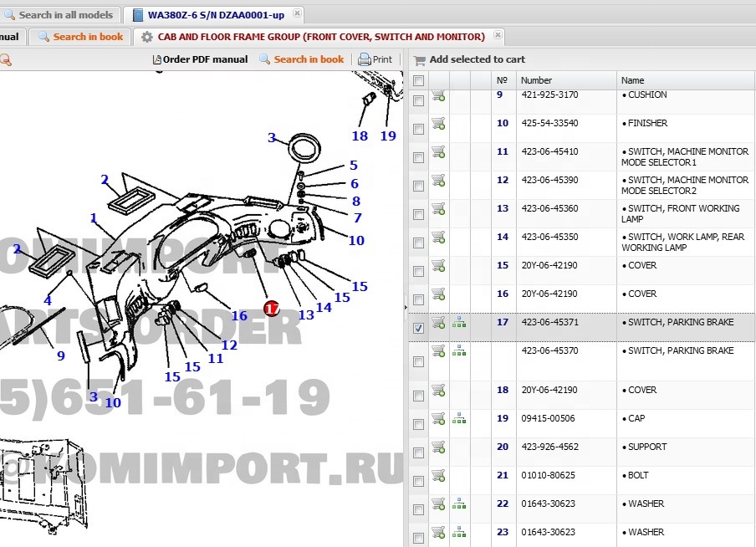Cart icon in WASHER row 22
756x547 pixels.
tap(438, 504)
